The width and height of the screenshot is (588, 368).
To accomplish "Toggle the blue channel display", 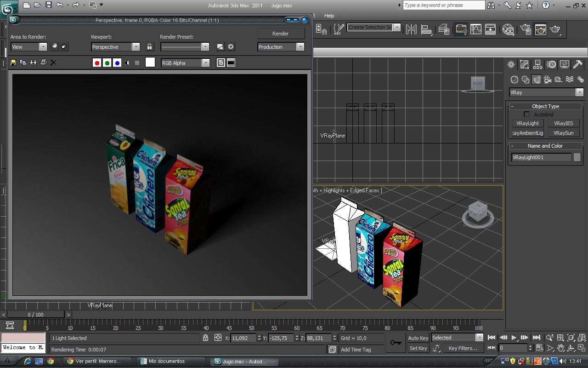I will coord(117,63).
